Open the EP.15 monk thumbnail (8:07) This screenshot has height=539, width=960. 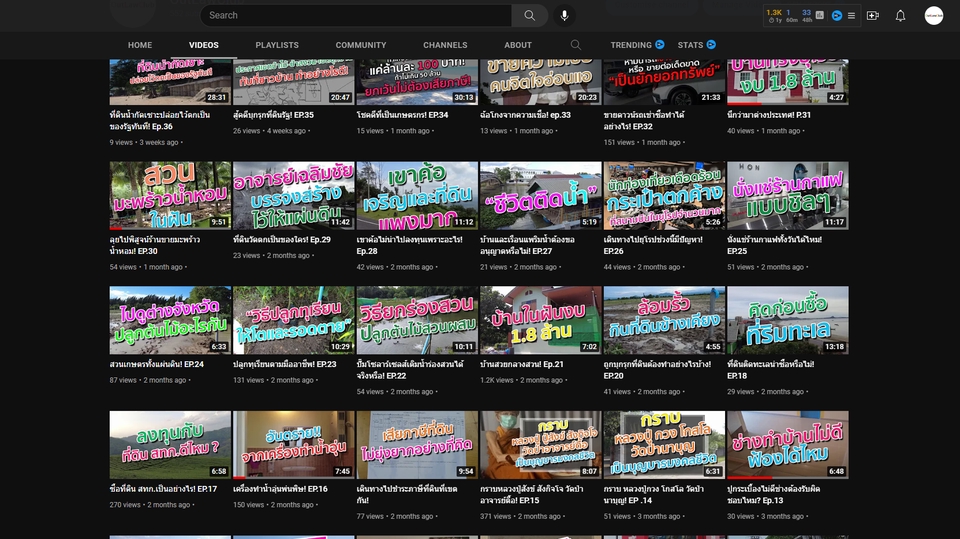click(x=541, y=445)
